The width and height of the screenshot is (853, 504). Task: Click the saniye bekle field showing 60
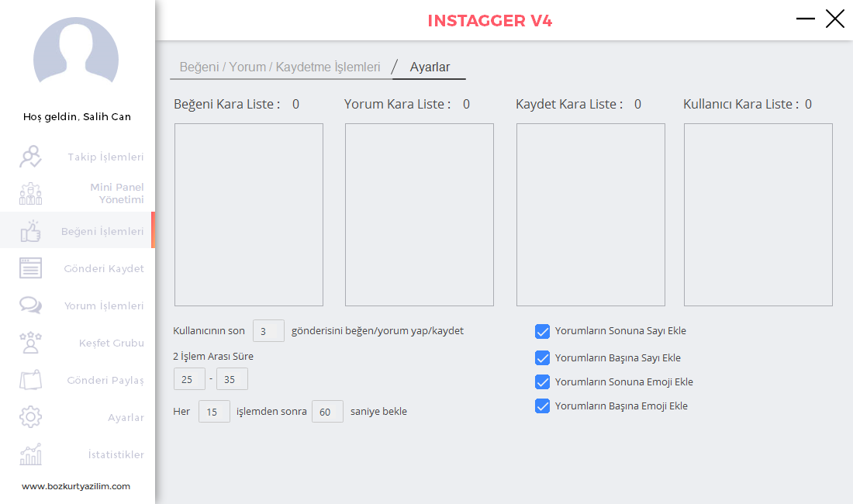tap(327, 412)
